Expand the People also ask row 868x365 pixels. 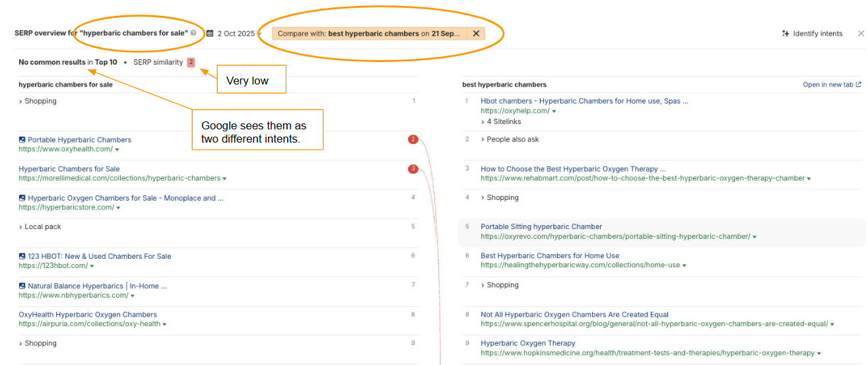click(510, 139)
